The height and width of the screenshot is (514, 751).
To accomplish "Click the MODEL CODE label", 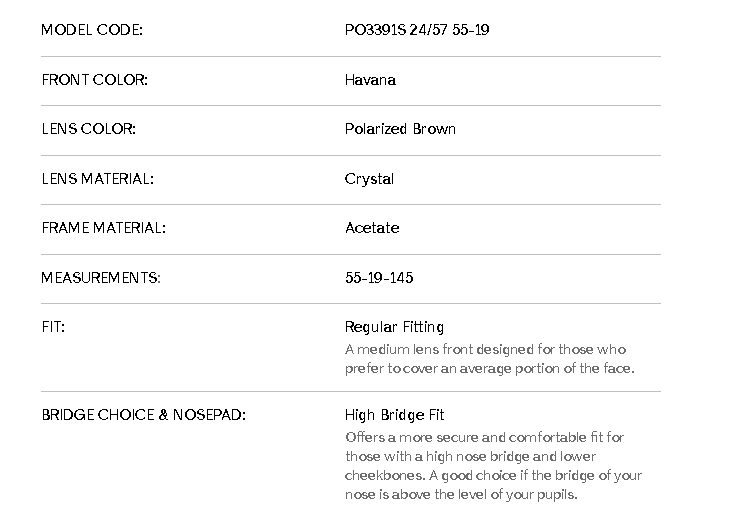I will click(92, 30).
